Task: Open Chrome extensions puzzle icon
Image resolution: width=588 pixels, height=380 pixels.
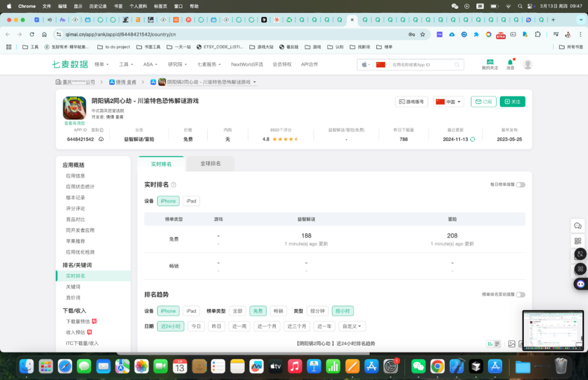Action: pyautogui.click(x=538, y=34)
